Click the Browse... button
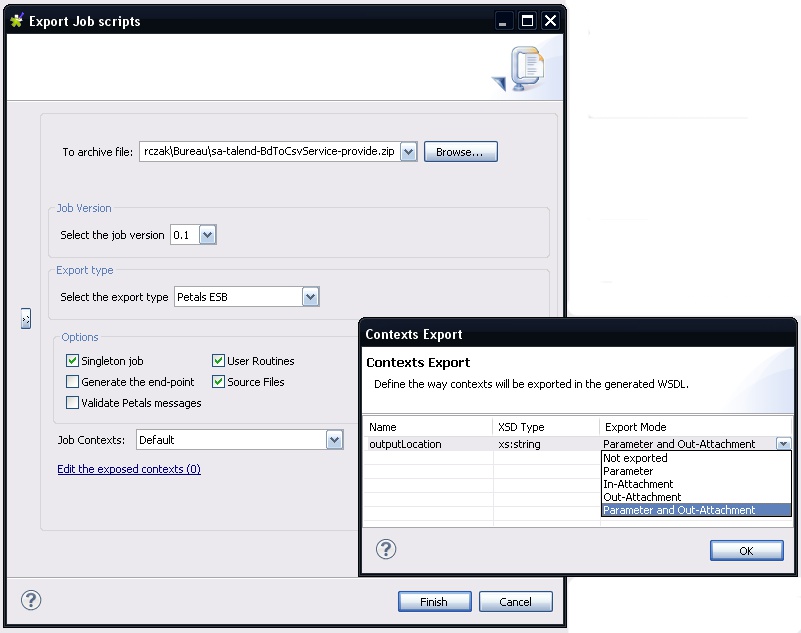Viewport: 801px width, 633px height. click(x=460, y=152)
